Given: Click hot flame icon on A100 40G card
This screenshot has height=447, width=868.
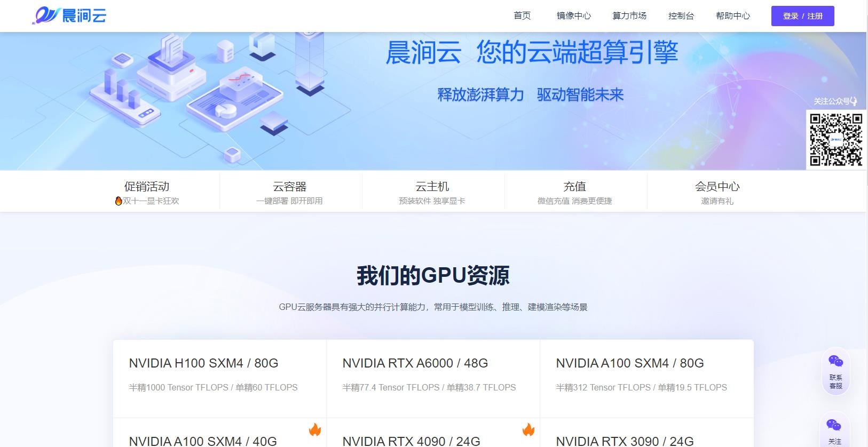Looking at the screenshot, I should tap(315, 429).
